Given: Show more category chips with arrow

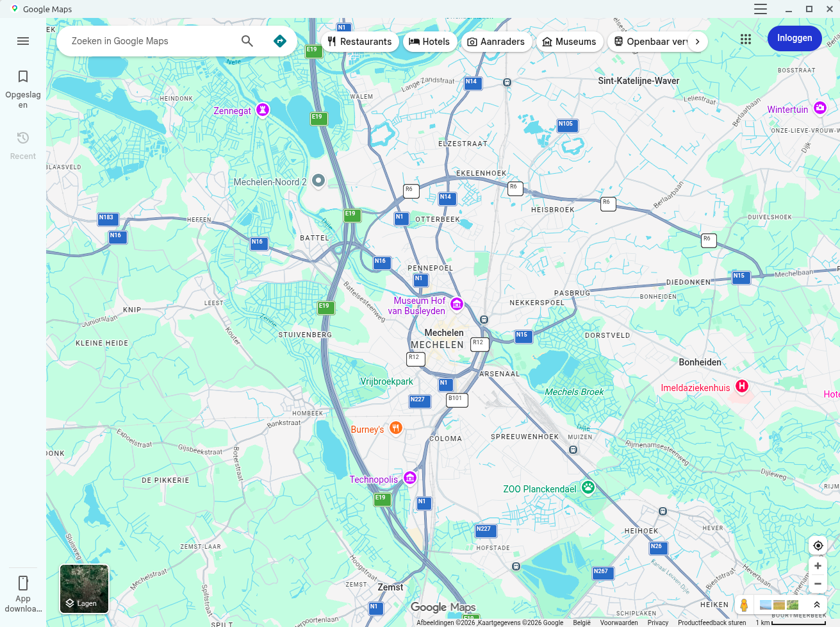Looking at the screenshot, I should [x=698, y=42].
